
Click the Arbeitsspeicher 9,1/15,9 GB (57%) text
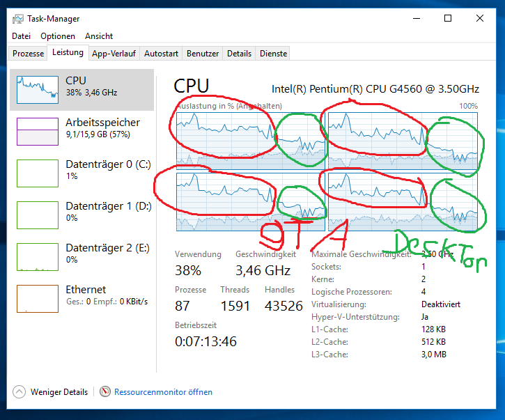pos(102,128)
